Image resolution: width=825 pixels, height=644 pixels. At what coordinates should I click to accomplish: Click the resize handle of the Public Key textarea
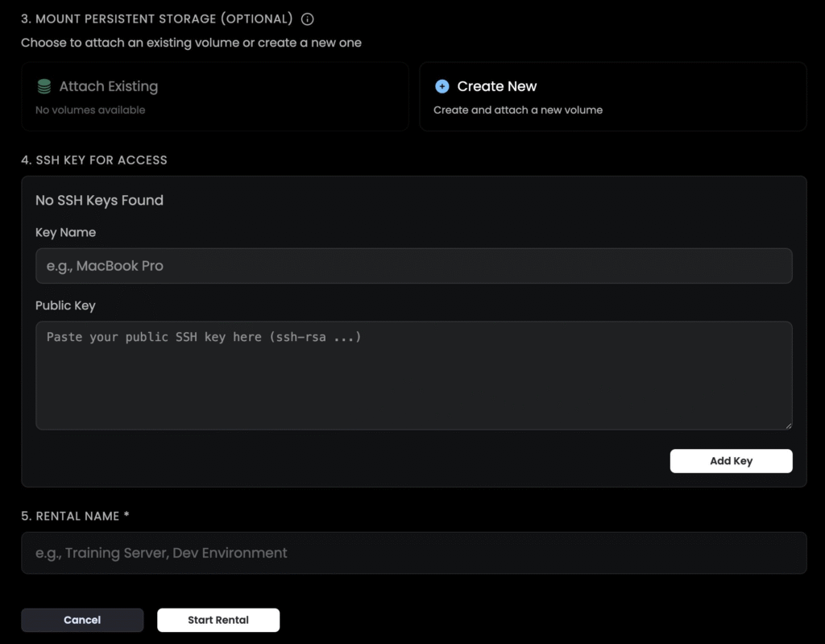788,425
